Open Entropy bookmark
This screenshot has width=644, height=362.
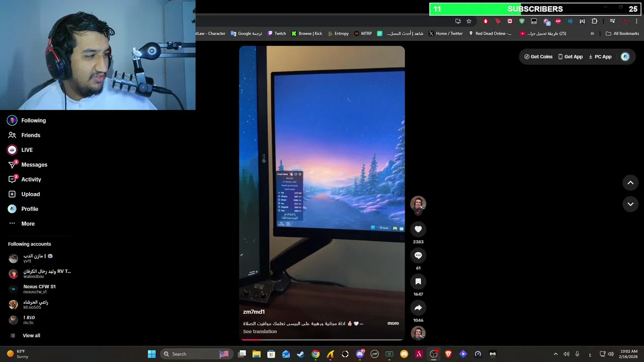338,34
